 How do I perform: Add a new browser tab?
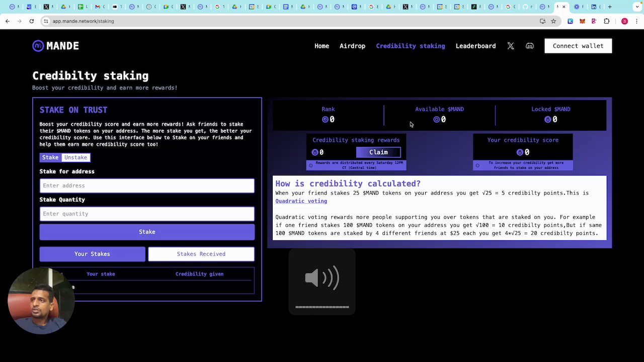coord(610,7)
